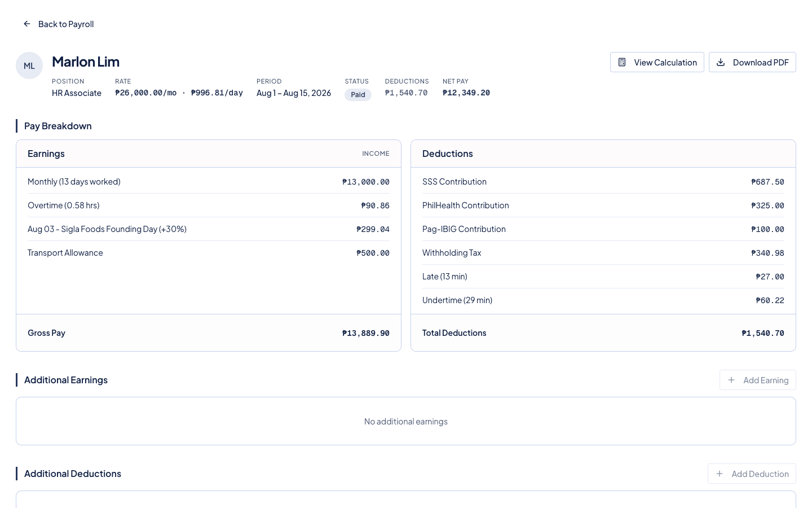Click the Pay Breakdown section heading
812x508 pixels.
(x=58, y=126)
